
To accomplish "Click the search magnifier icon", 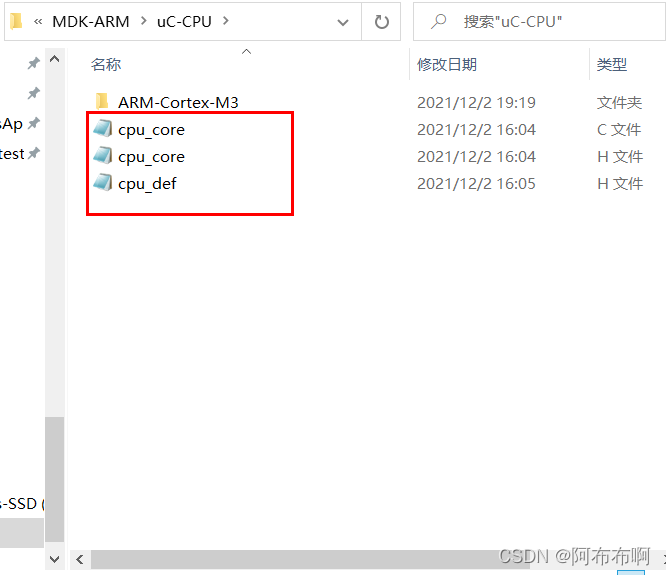I will (438, 21).
